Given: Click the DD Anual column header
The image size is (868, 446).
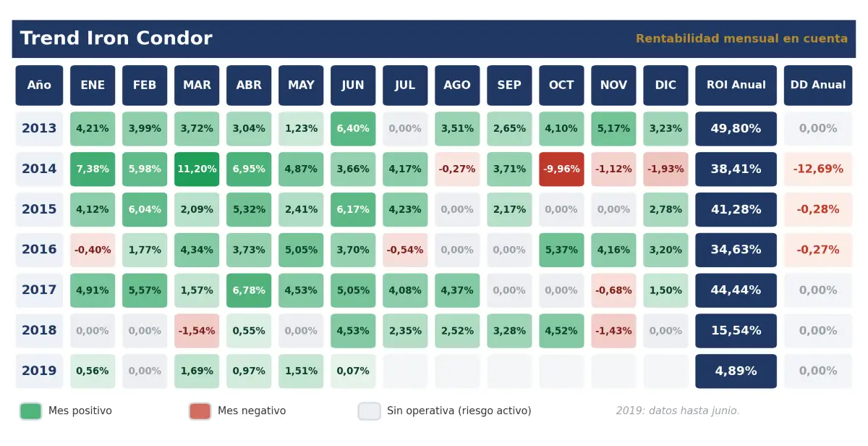Looking at the screenshot, I should [x=818, y=85].
